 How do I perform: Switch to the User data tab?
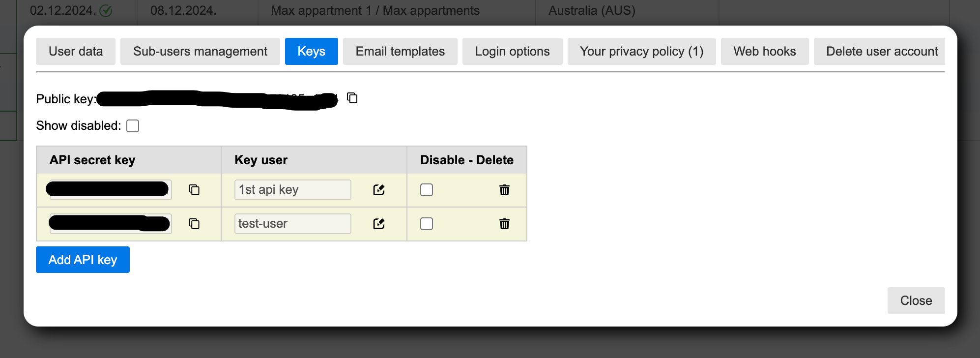[76, 51]
